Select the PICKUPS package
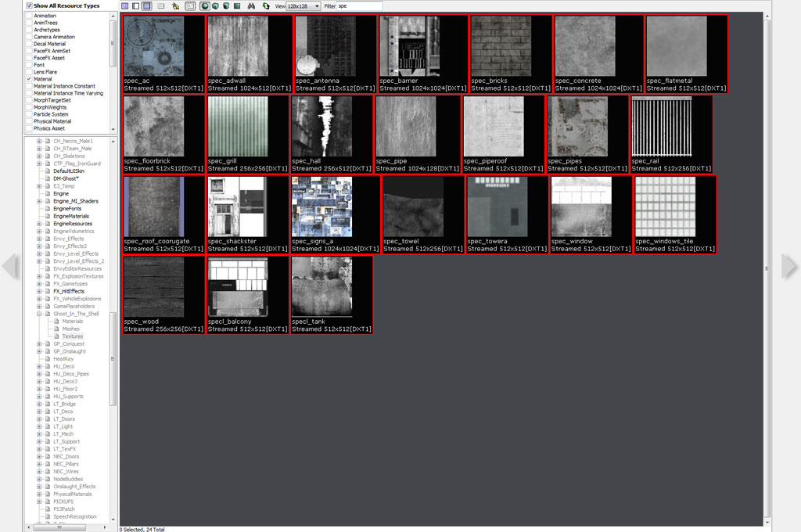This screenshot has width=801, height=532. click(63, 501)
